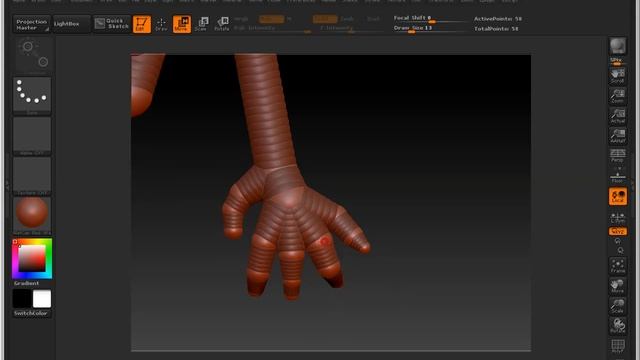Select the black secondary color swatch
This screenshot has width=640, height=360.
point(22,299)
